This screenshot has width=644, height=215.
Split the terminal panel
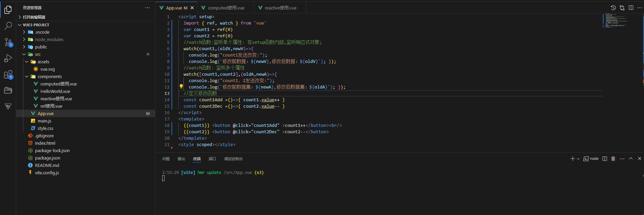(605, 158)
